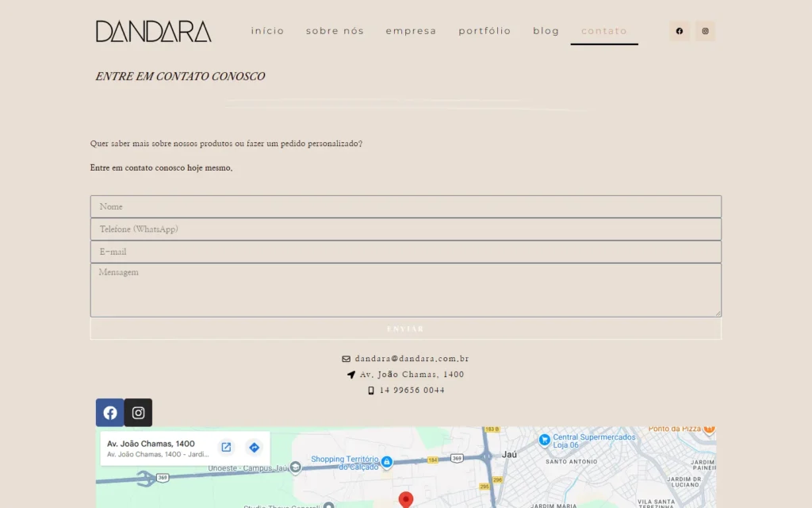812x508 pixels.
Task: Click the map card title Av. João Chamas, 1400
Action: pyautogui.click(x=151, y=444)
